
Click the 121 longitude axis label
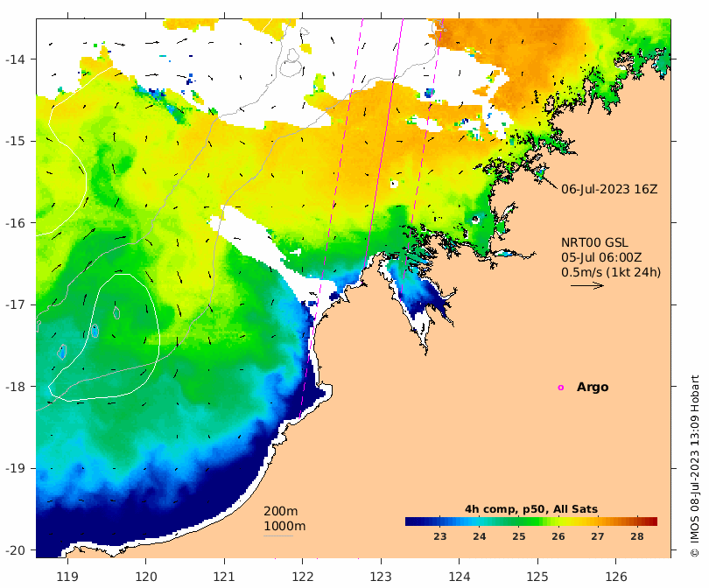(x=224, y=577)
